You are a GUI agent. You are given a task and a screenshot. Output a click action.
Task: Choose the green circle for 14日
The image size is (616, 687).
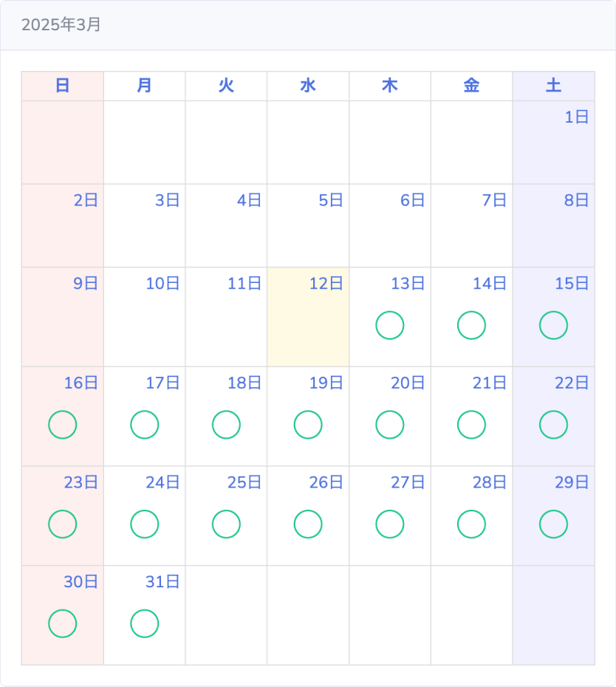point(471,325)
